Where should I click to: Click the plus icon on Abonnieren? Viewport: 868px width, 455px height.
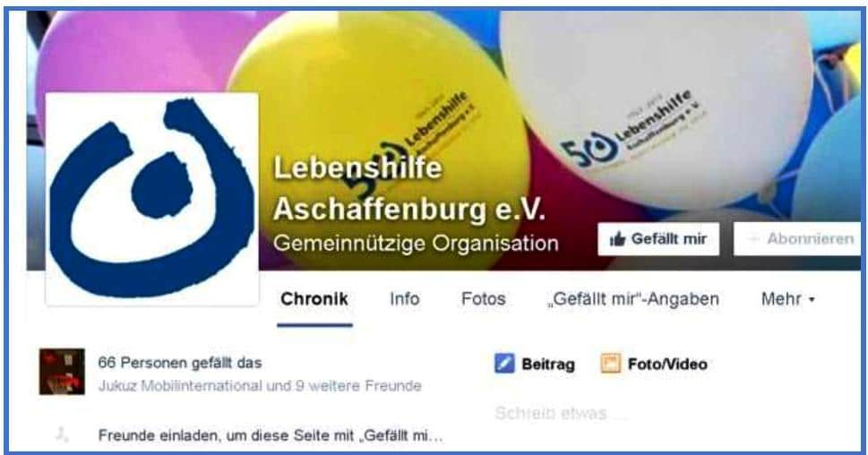[752, 239]
